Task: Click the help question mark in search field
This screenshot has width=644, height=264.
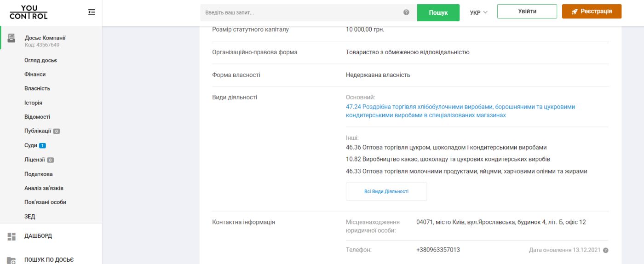Action: 406,12
